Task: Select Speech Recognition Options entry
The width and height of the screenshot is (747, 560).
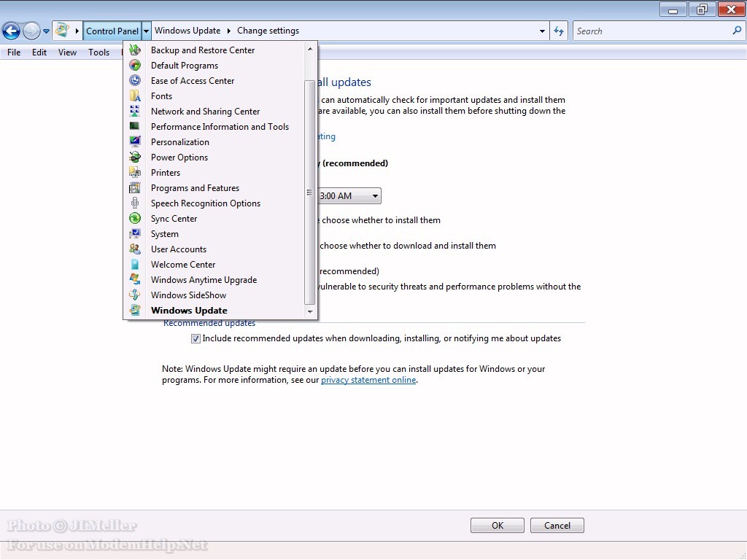Action: click(x=214, y=203)
